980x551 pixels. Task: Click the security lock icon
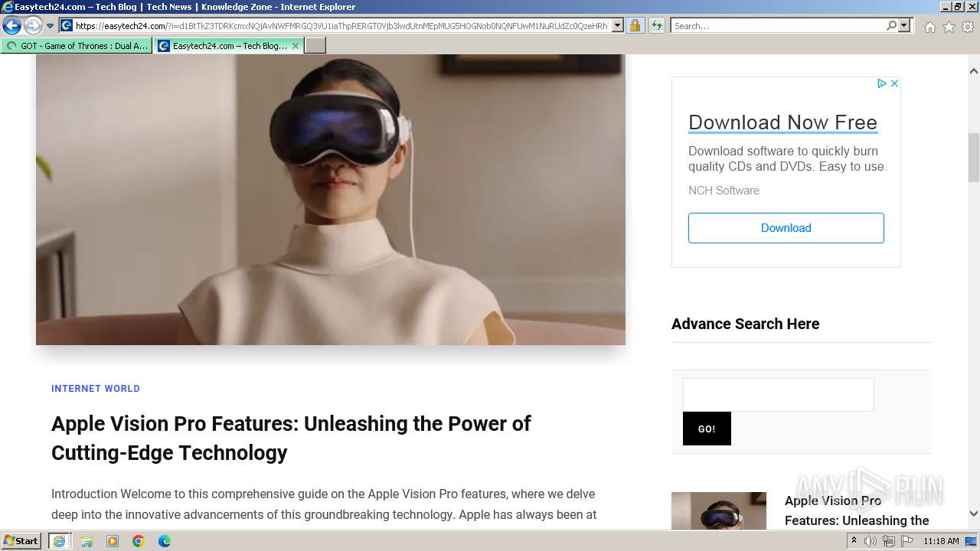point(635,26)
